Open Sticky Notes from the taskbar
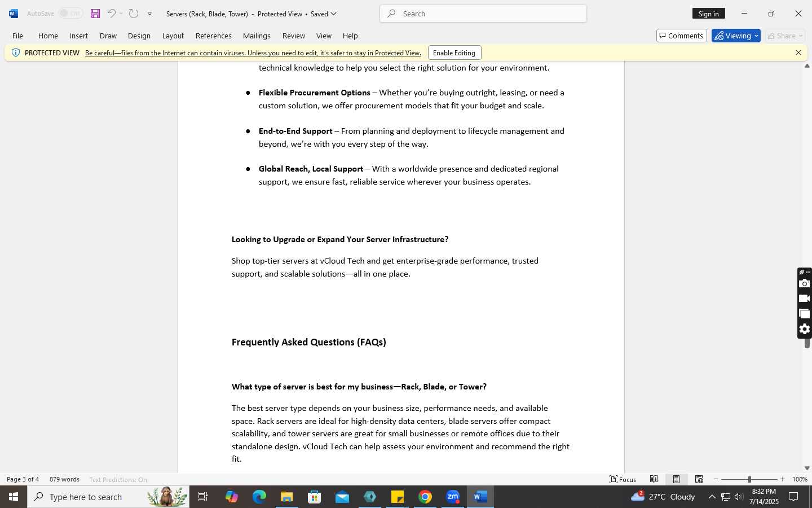This screenshot has height=508, width=812. pyautogui.click(x=398, y=497)
